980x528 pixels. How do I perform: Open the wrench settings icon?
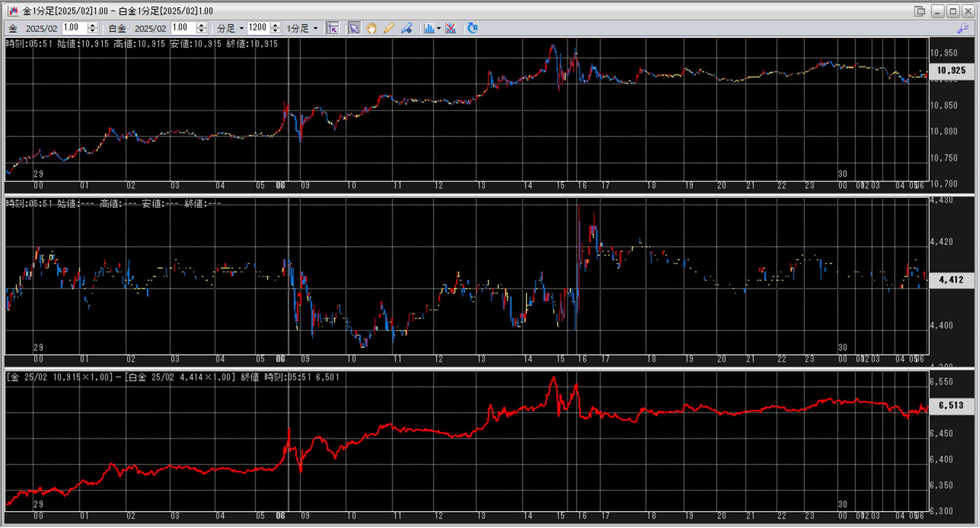point(962,28)
